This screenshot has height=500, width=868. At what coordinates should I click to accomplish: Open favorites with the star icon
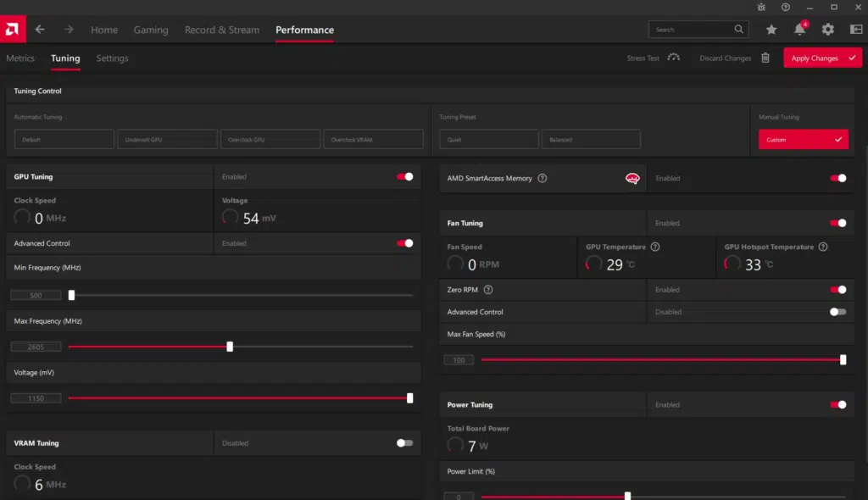click(x=771, y=30)
